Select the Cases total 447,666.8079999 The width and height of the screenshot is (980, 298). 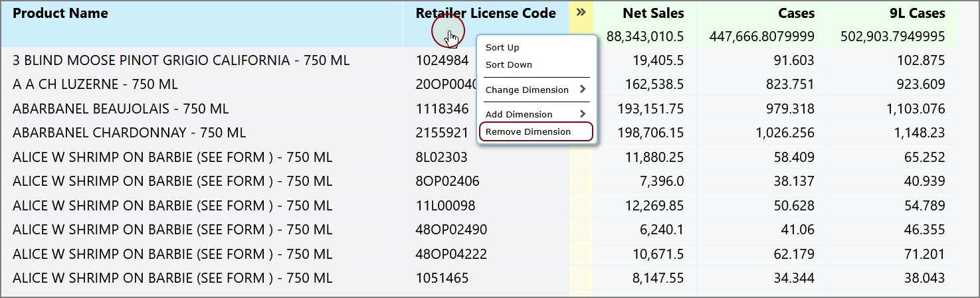(x=762, y=36)
